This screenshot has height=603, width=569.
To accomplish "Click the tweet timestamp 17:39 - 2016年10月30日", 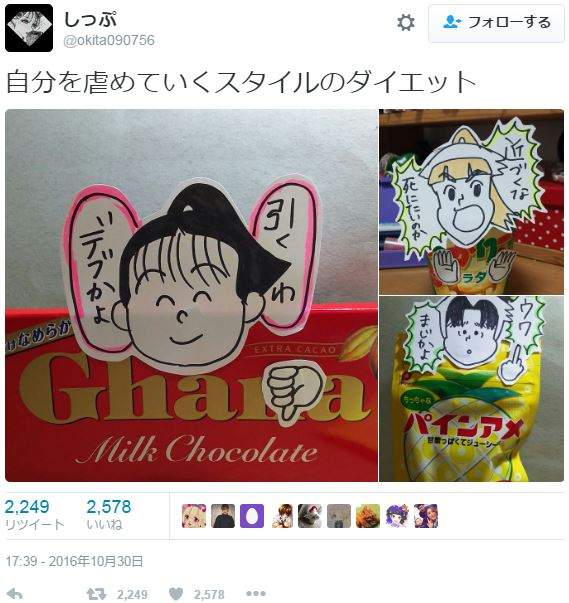I will 74,561.
